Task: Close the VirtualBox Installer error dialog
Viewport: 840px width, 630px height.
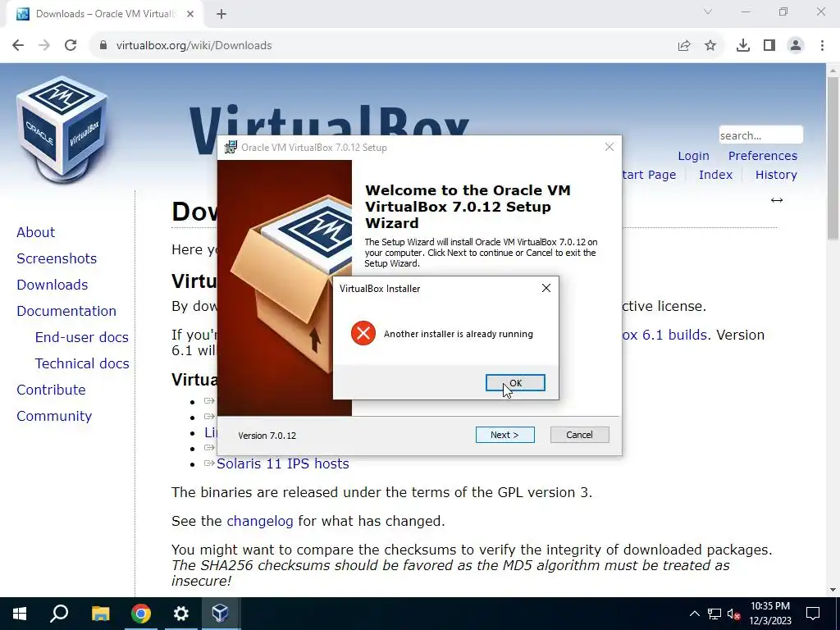Action: pyautogui.click(x=546, y=288)
